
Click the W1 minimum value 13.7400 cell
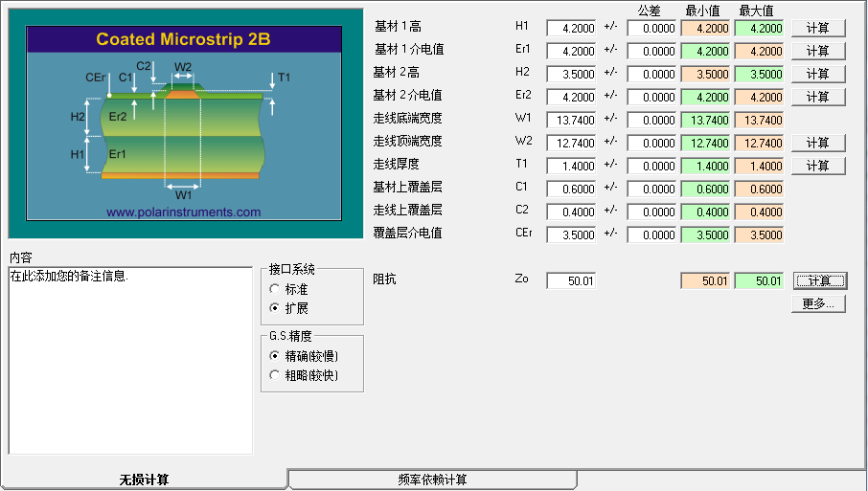[x=705, y=120]
